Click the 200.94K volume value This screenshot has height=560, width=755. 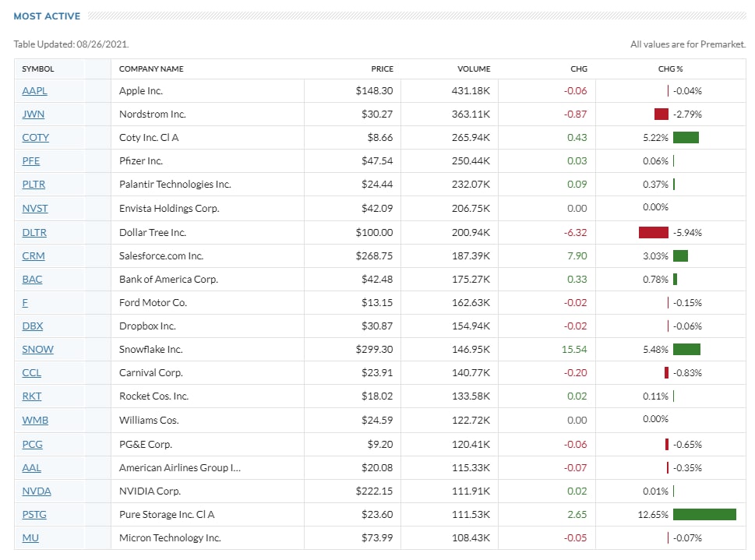click(471, 233)
